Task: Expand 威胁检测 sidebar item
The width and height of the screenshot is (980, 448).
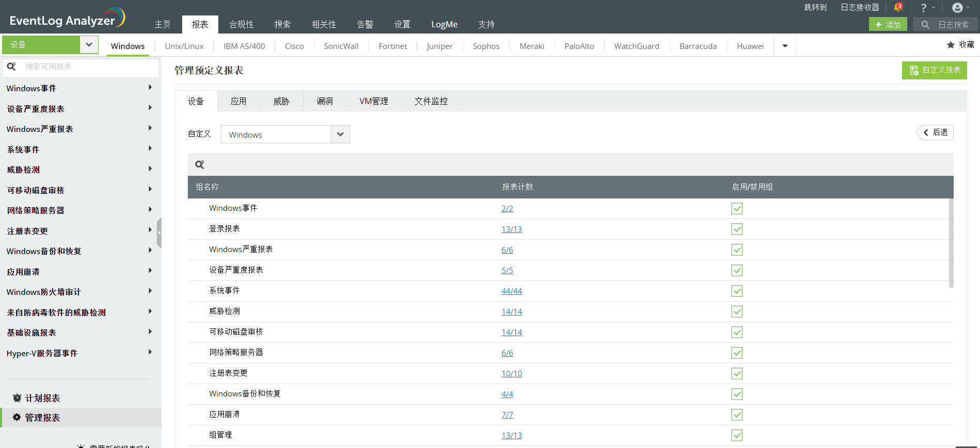Action: tap(150, 169)
